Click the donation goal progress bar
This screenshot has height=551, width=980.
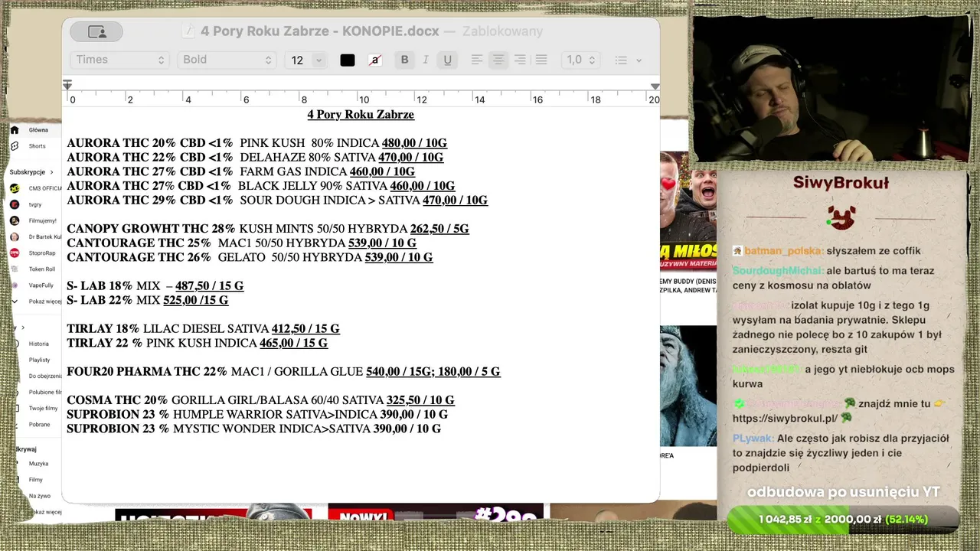pyautogui.click(x=843, y=520)
